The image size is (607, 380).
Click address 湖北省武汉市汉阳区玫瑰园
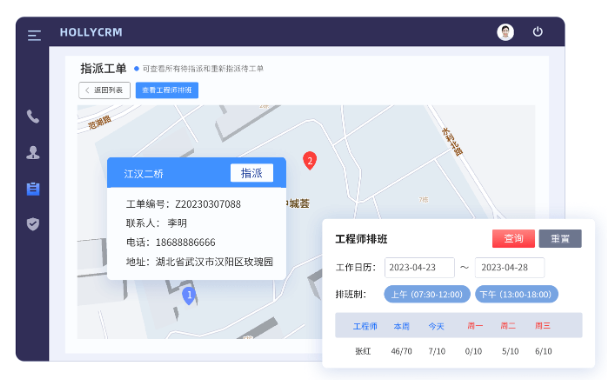214,262
